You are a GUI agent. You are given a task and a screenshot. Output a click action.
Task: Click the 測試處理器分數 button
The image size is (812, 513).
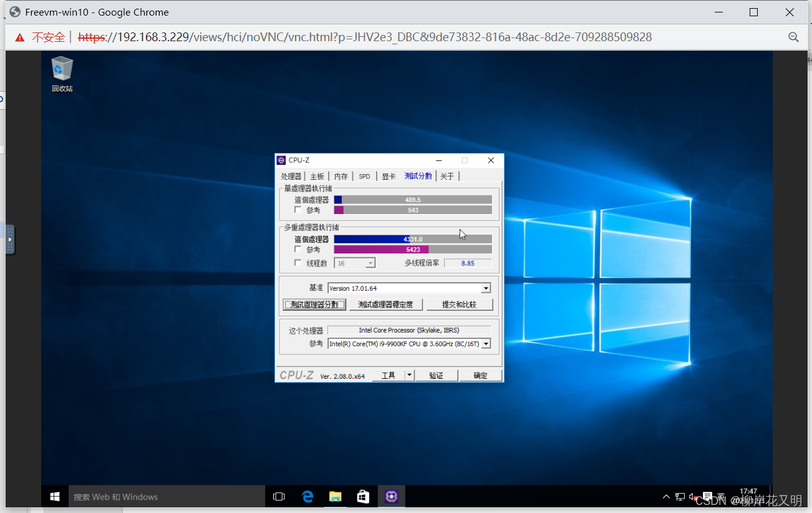click(314, 305)
